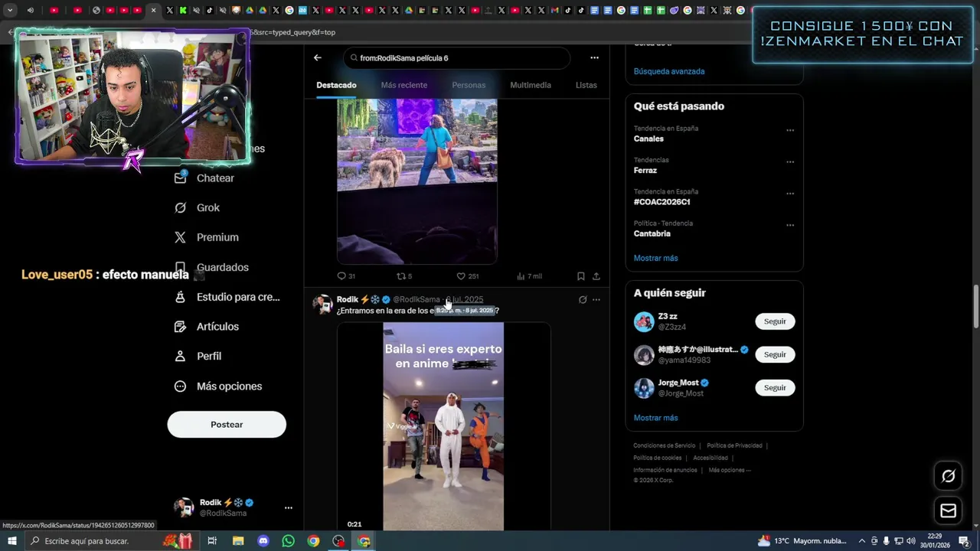Open the floating Grok button at bottom right

tap(949, 476)
